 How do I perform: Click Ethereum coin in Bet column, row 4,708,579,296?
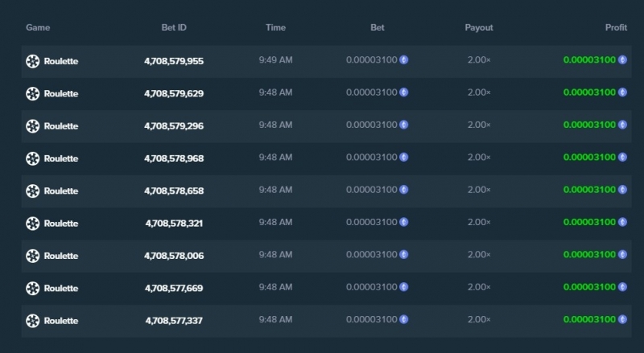click(x=404, y=125)
